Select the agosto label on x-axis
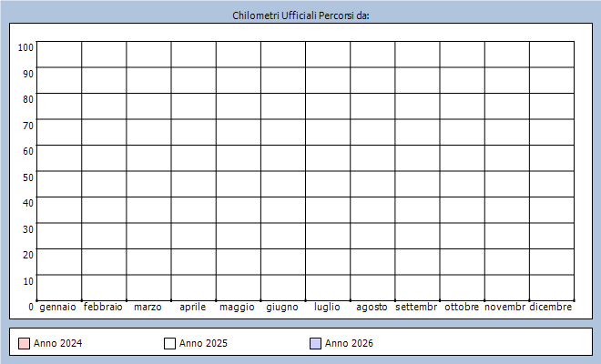 click(372, 308)
